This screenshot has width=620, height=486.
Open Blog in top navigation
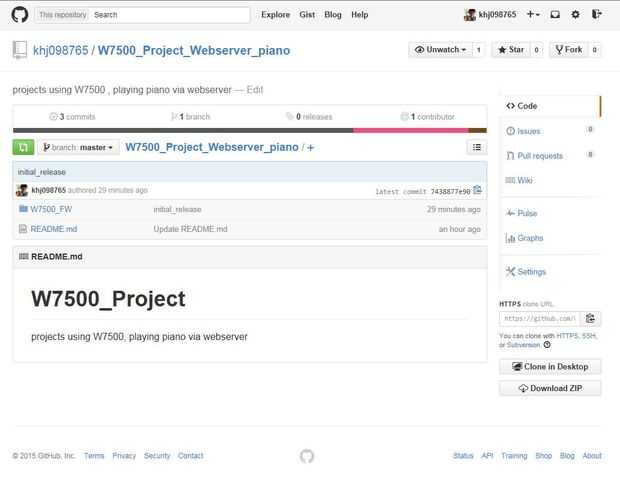coord(333,15)
